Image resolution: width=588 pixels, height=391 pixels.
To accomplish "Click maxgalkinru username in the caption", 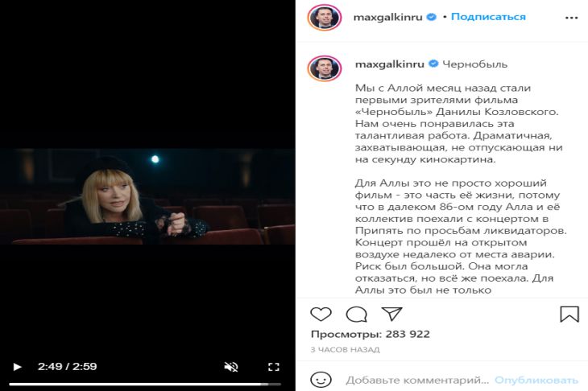I will pos(390,64).
